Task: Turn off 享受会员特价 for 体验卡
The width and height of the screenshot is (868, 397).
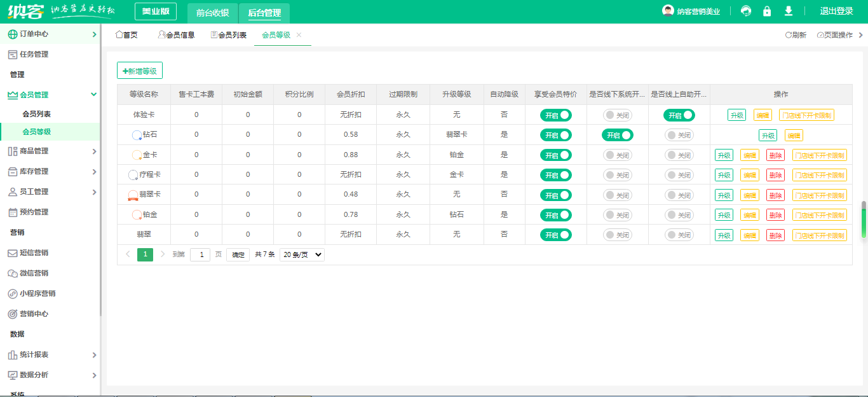Action: [556, 115]
